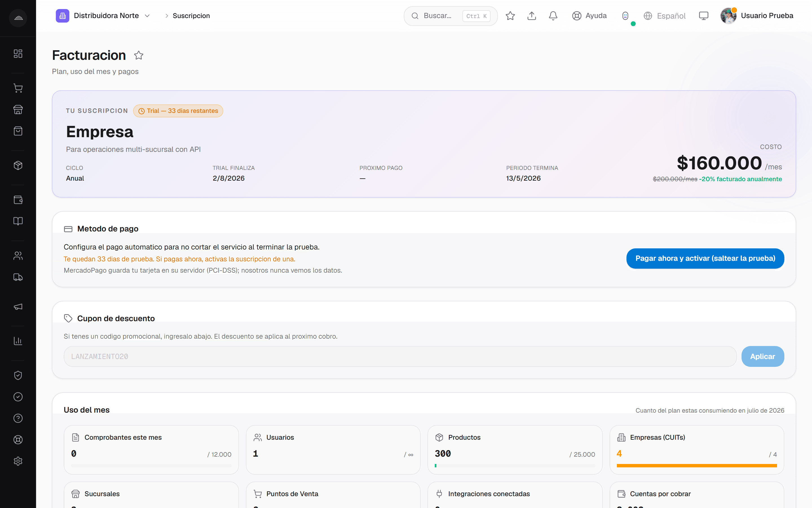812x508 pixels.
Task: Click the $160.000 cost amount
Action: click(x=719, y=163)
